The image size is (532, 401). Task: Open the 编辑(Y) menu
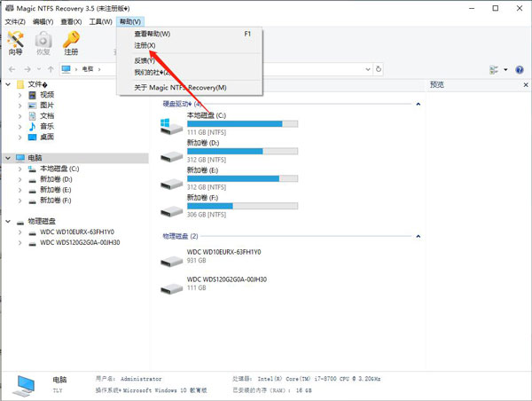[x=43, y=21]
